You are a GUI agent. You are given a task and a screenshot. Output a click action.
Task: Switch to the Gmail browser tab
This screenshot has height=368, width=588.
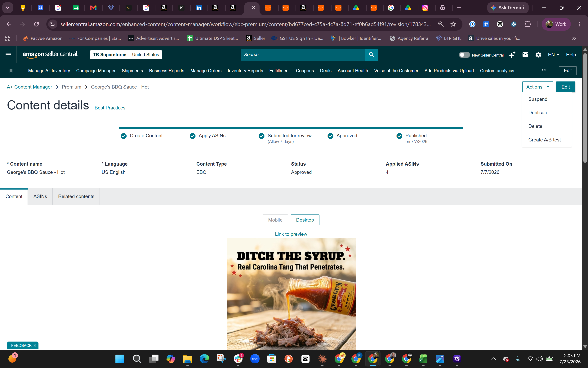click(93, 8)
